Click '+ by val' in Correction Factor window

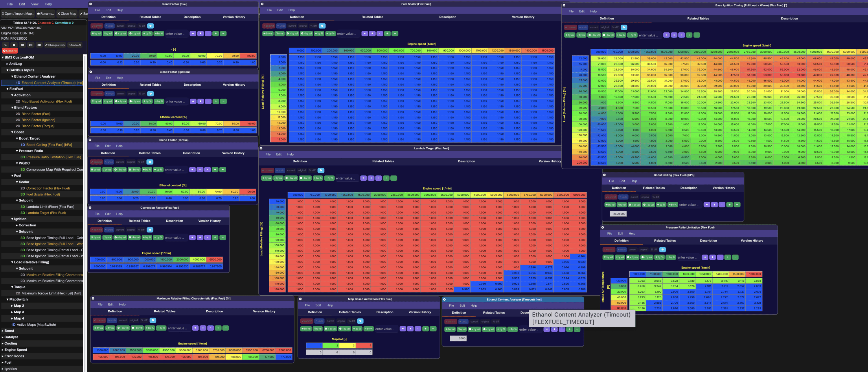(120, 237)
